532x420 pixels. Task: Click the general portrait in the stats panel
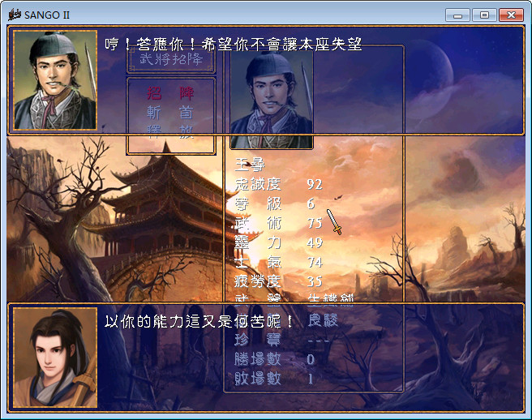pyautogui.click(x=272, y=100)
